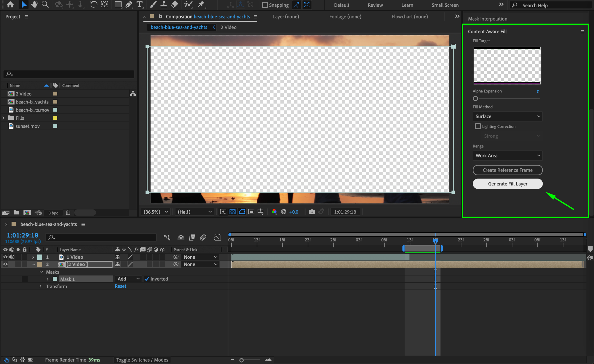Select the Type tool

coord(140,5)
